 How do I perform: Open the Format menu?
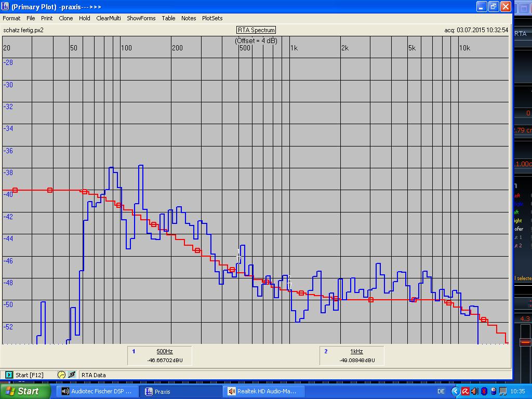tap(11, 18)
